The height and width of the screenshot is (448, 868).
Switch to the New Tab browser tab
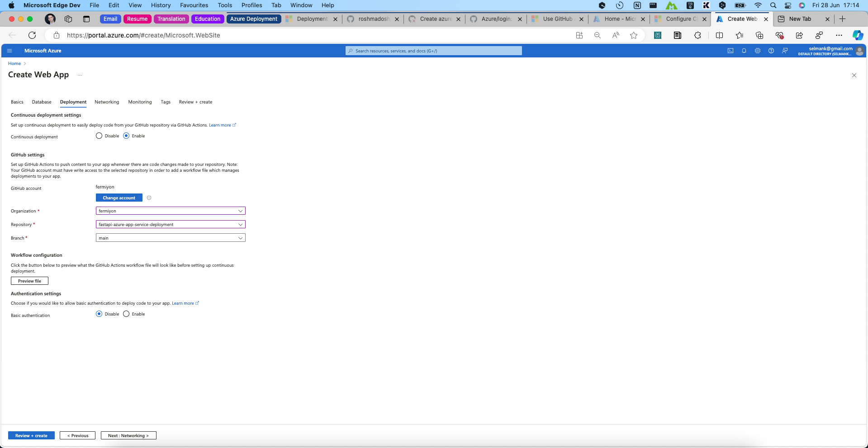pyautogui.click(x=800, y=19)
